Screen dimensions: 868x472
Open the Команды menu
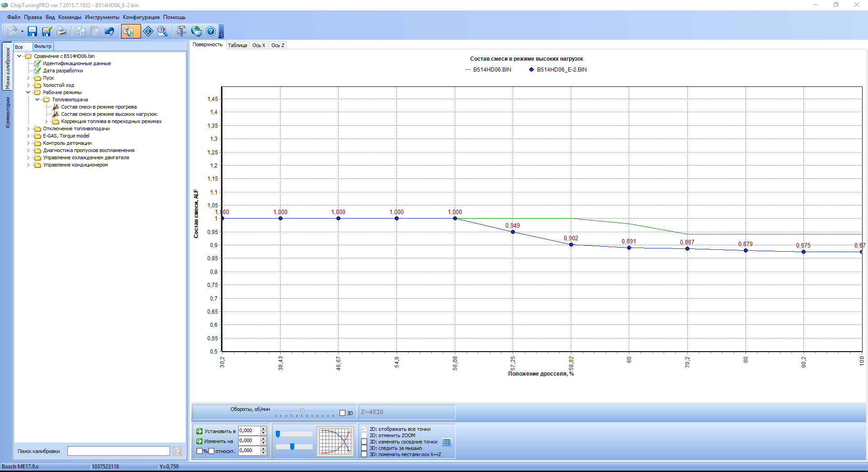(70, 17)
